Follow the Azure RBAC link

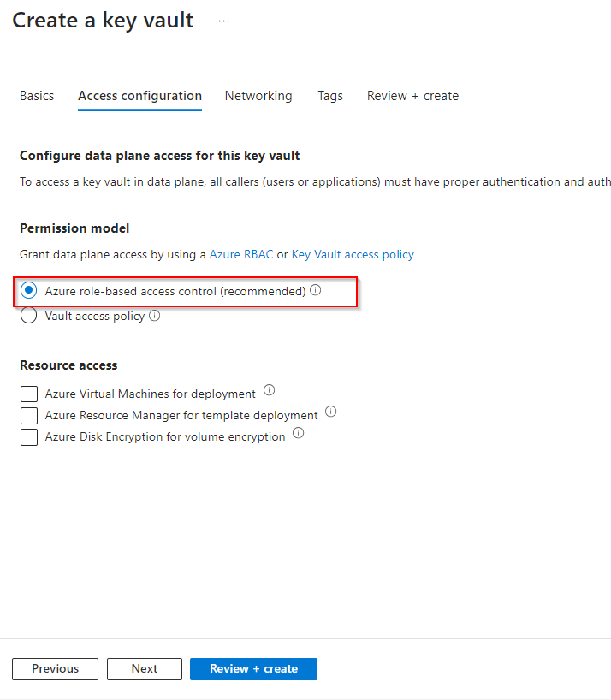pos(241,254)
